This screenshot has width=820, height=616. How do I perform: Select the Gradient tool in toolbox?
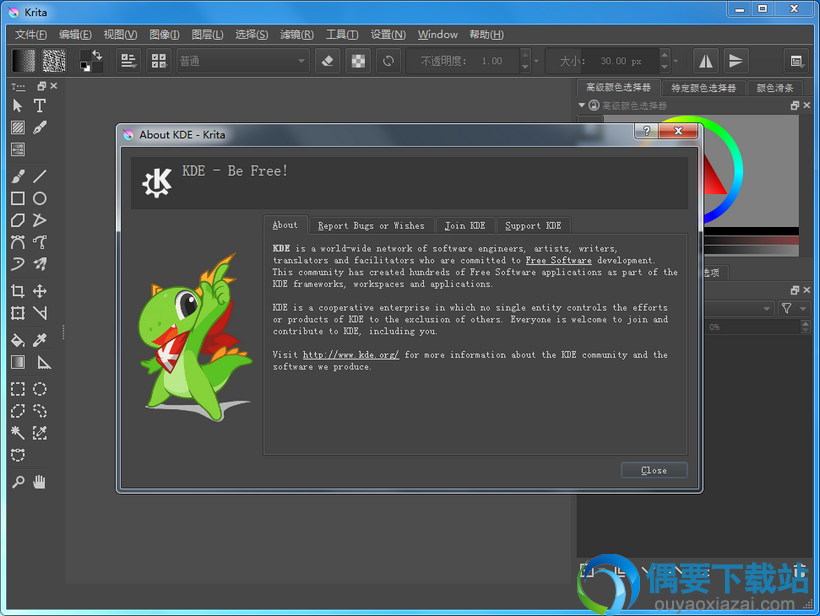[18, 362]
